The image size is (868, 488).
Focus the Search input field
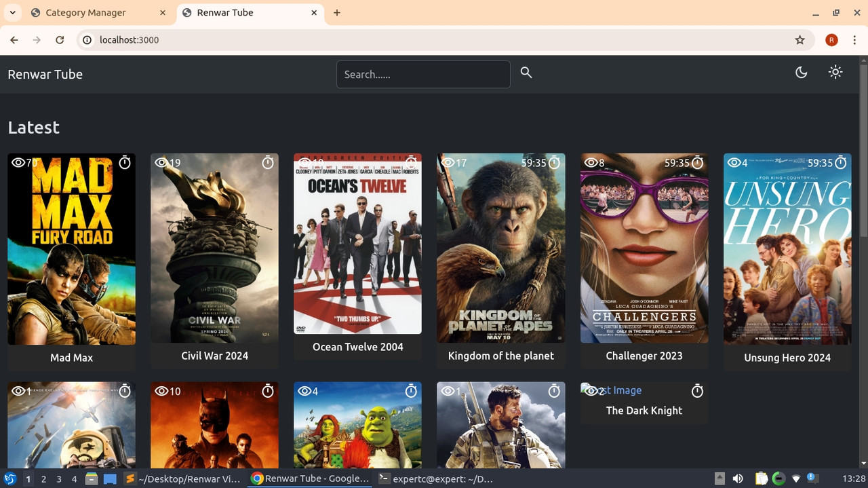coord(422,75)
